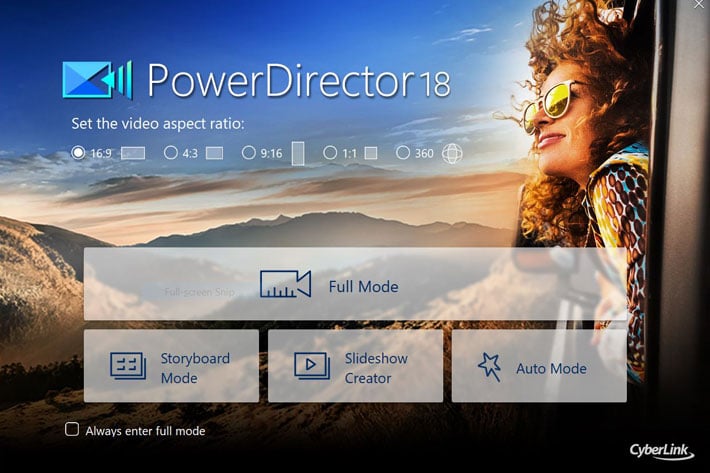Click the 9:16 portrait rectangle icon

coord(298,153)
